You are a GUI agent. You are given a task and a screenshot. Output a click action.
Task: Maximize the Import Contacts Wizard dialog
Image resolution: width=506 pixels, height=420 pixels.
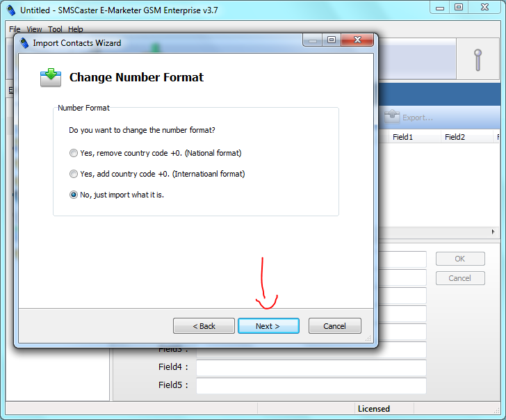click(332, 40)
